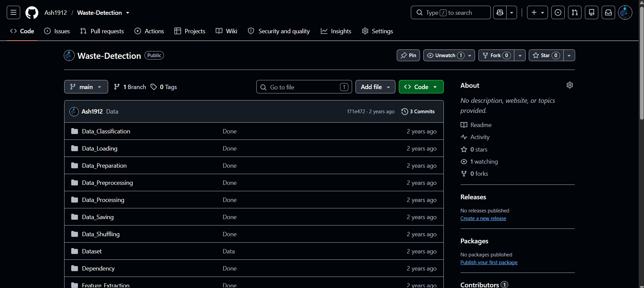
Task: Switch to the Code tab
Action: (x=22, y=31)
